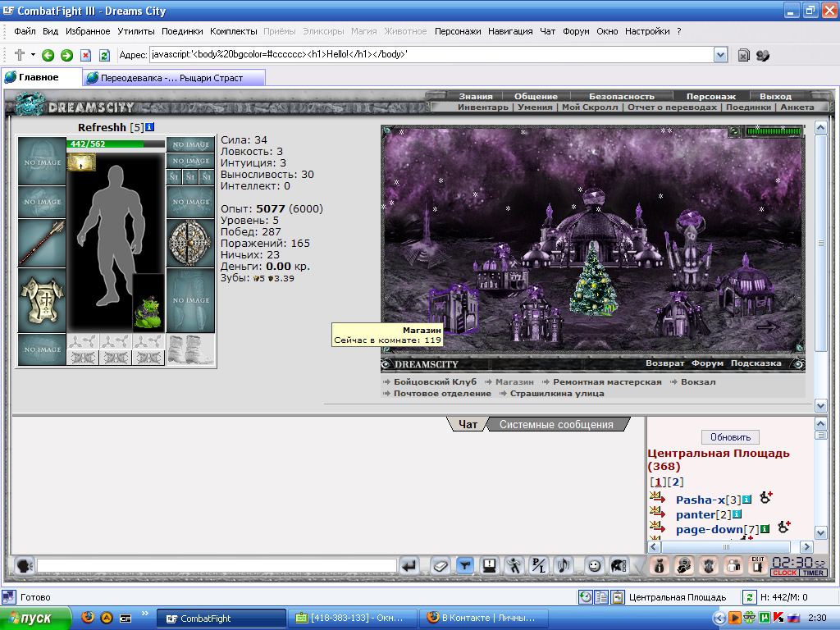Click the Magazin shop building on map

pyautogui.click(x=453, y=308)
